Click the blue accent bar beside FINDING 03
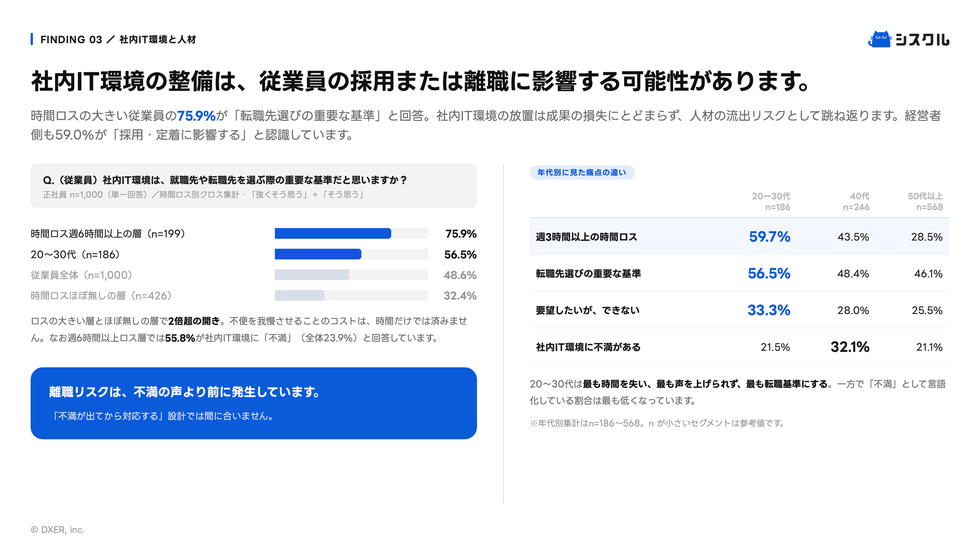Screen dimensions: 980x551 tap(32, 39)
